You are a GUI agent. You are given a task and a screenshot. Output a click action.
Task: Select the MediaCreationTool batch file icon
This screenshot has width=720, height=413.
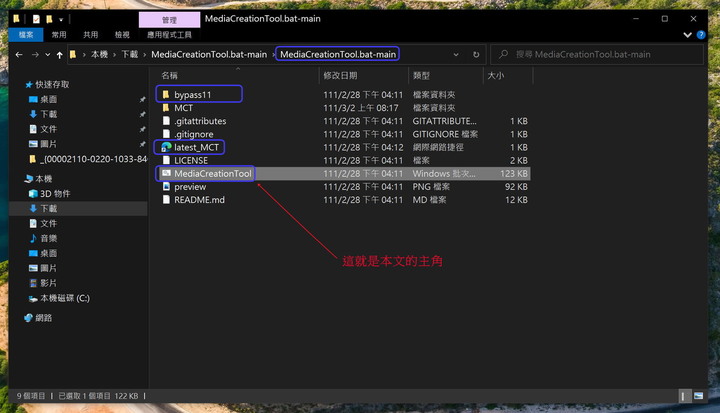point(166,174)
